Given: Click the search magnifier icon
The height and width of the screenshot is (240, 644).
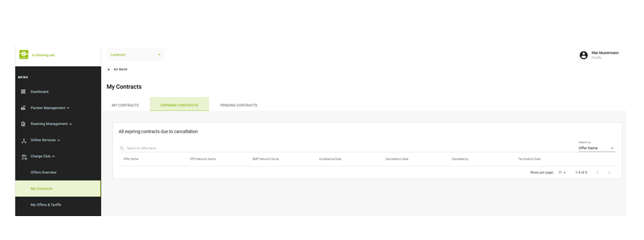Looking at the screenshot, I should coord(122,148).
